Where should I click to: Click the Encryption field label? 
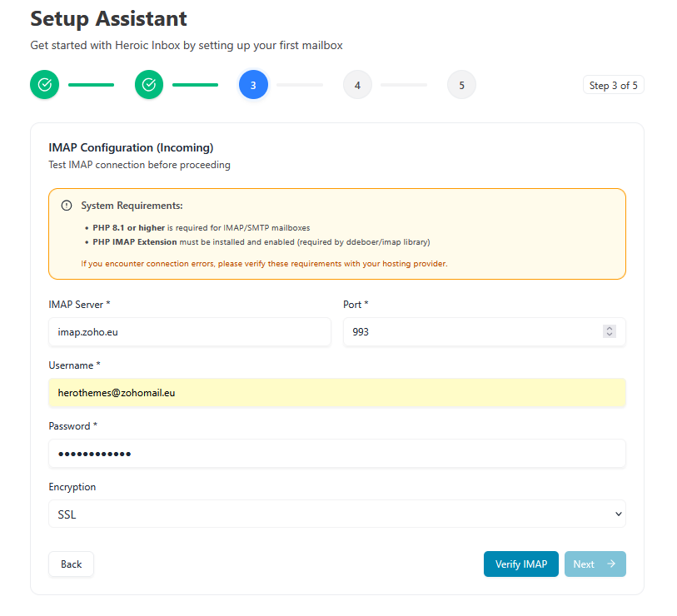(72, 487)
